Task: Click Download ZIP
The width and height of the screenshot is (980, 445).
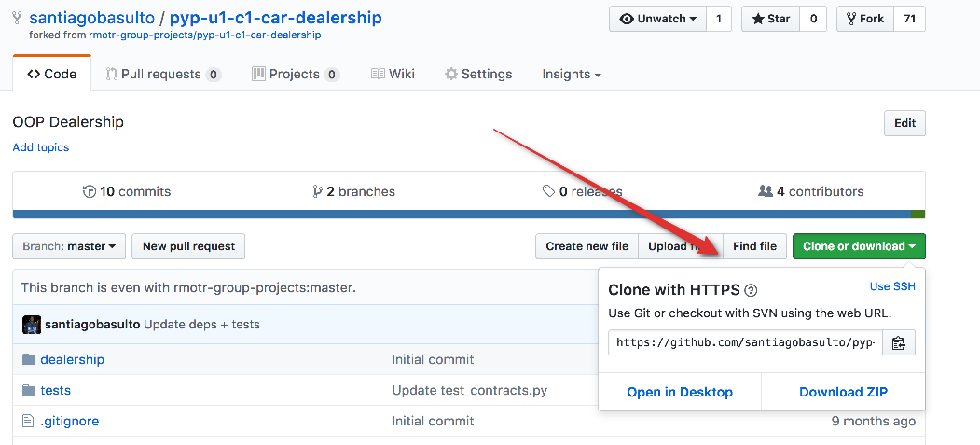Action: coord(843,392)
